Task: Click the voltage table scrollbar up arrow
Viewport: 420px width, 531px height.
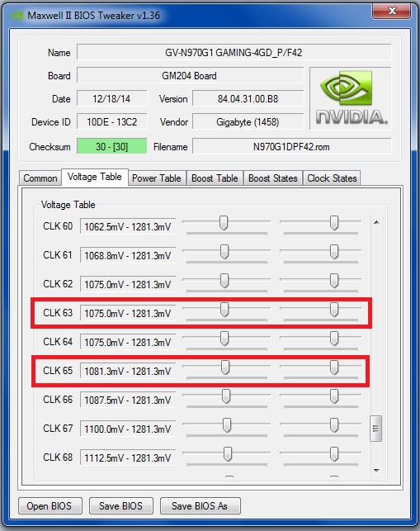Action: click(376, 222)
